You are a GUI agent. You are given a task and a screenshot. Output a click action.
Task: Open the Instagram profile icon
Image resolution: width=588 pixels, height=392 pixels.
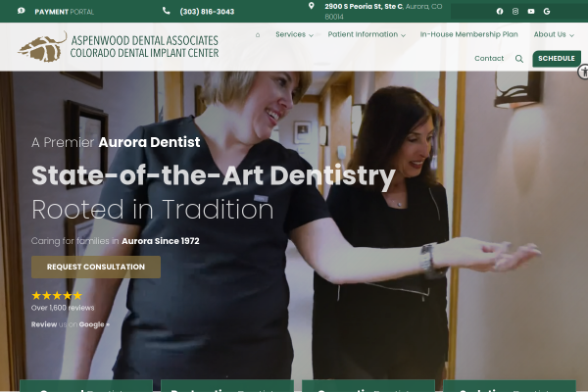[x=515, y=12]
